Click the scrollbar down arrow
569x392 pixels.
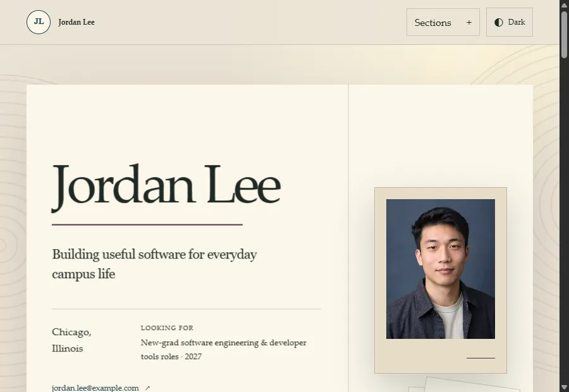coord(565,387)
